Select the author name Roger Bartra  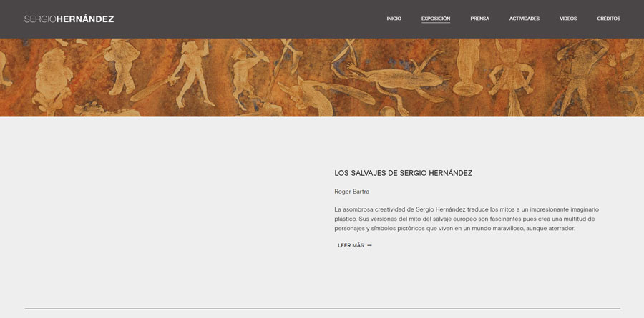(351, 192)
